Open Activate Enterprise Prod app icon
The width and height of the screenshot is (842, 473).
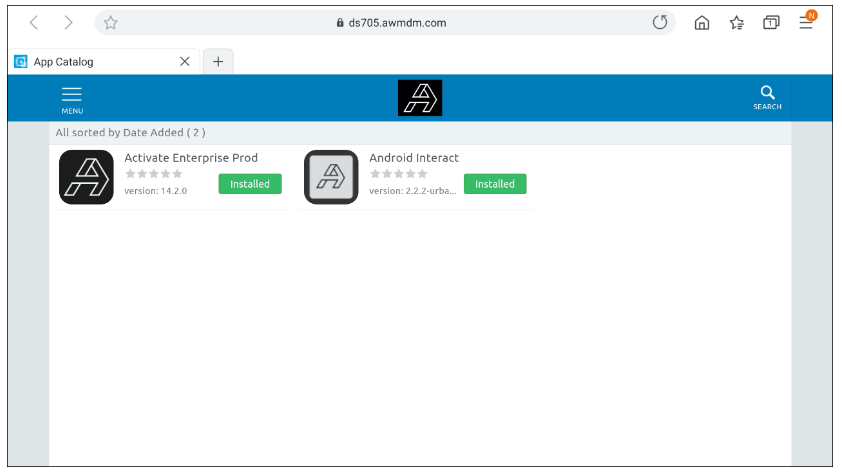coord(86,177)
